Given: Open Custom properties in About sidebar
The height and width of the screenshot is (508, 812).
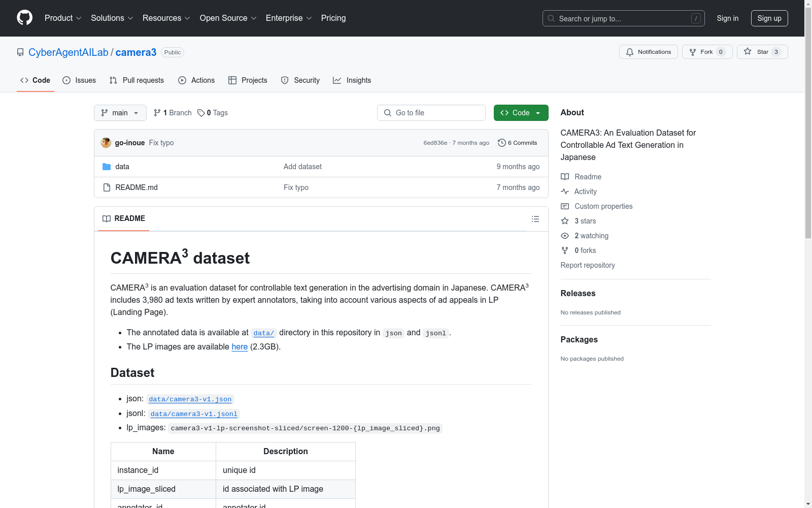Looking at the screenshot, I should (596, 206).
